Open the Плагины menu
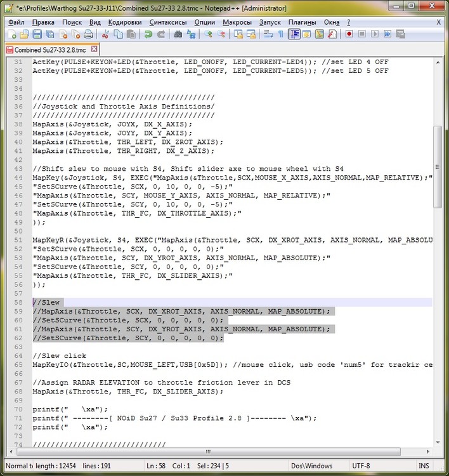 coord(302,22)
